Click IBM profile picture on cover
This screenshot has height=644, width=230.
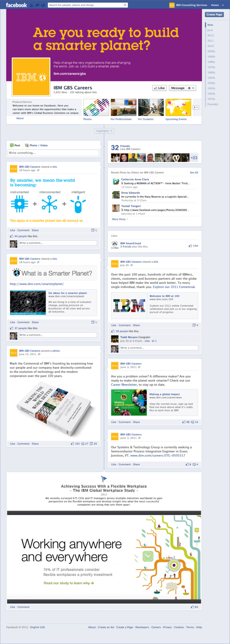click(x=31, y=77)
